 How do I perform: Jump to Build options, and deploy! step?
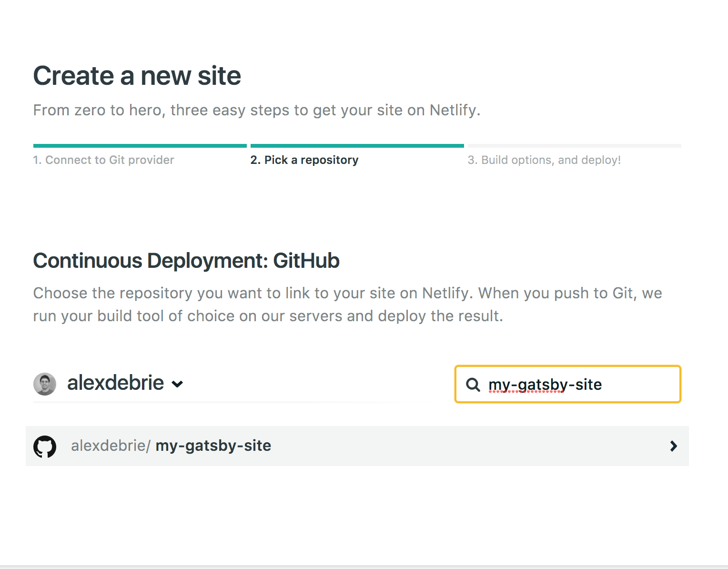pos(544,160)
